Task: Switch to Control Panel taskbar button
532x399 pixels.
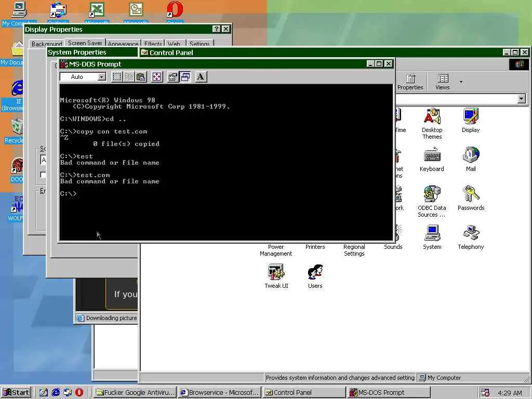Action: (303, 393)
